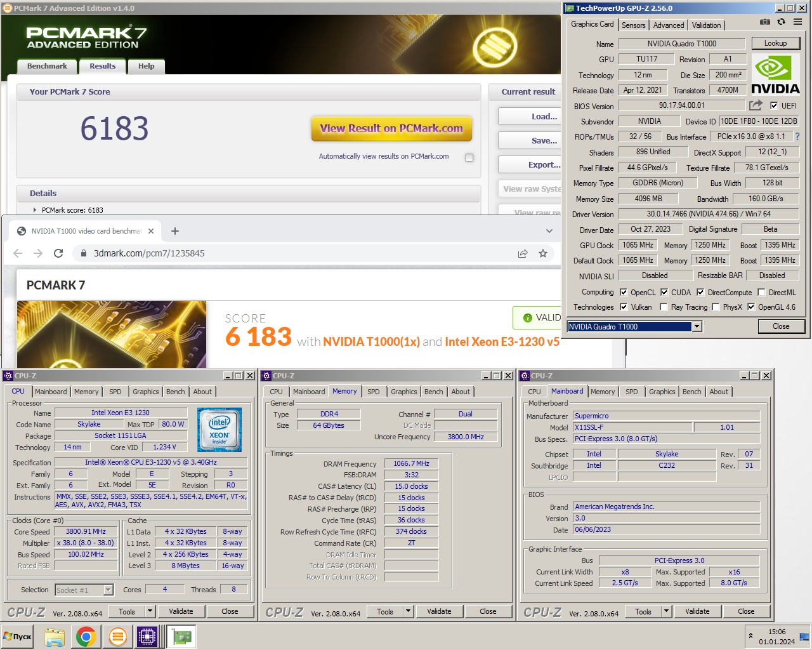
Task: Open GPU-Z taskbar icon
Action: [x=182, y=637]
